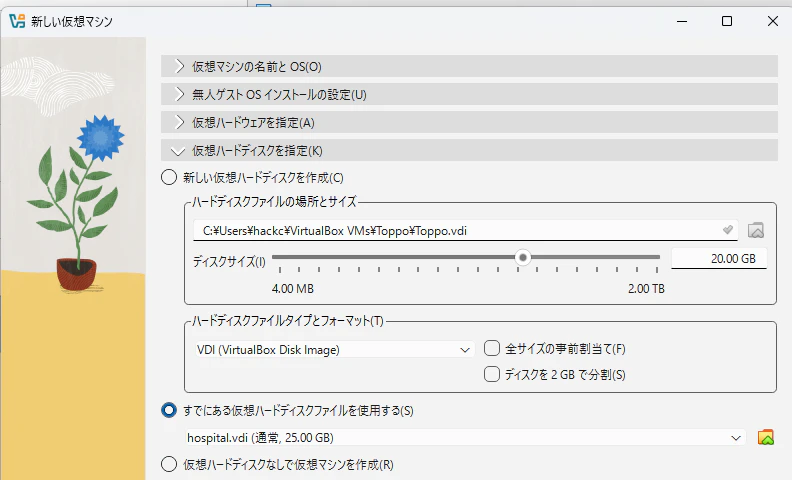Click the VirtualBox logo in title bar
The image size is (792, 480).
(17, 21)
